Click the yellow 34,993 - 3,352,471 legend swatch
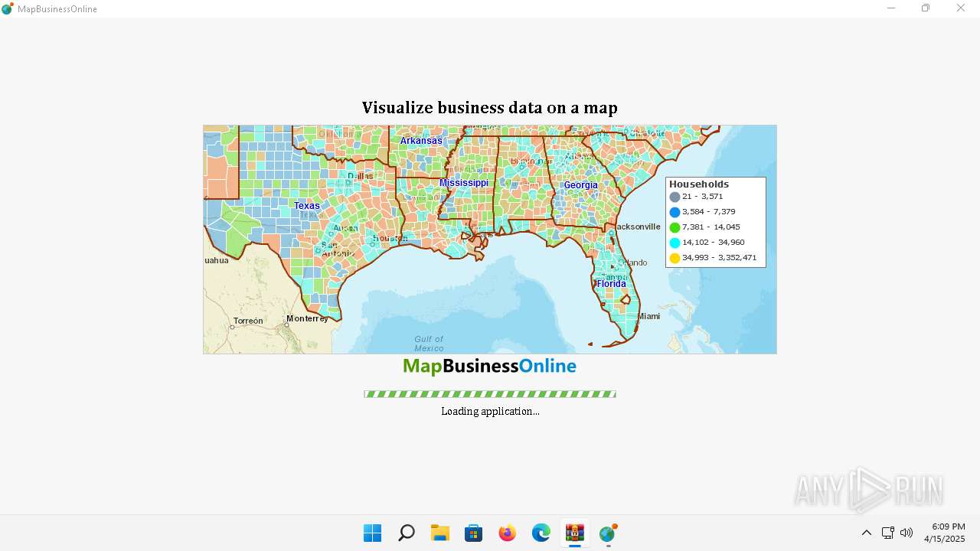The width and height of the screenshot is (980, 551). tap(675, 258)
